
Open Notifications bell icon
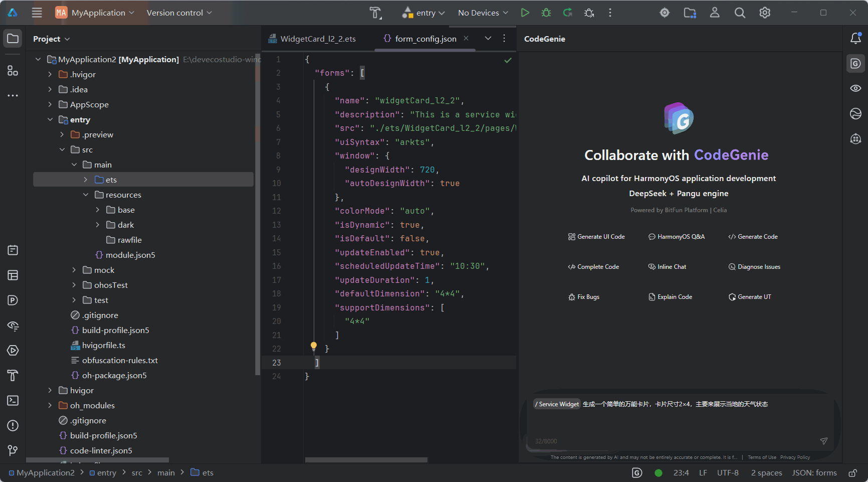tap(856, 38)
